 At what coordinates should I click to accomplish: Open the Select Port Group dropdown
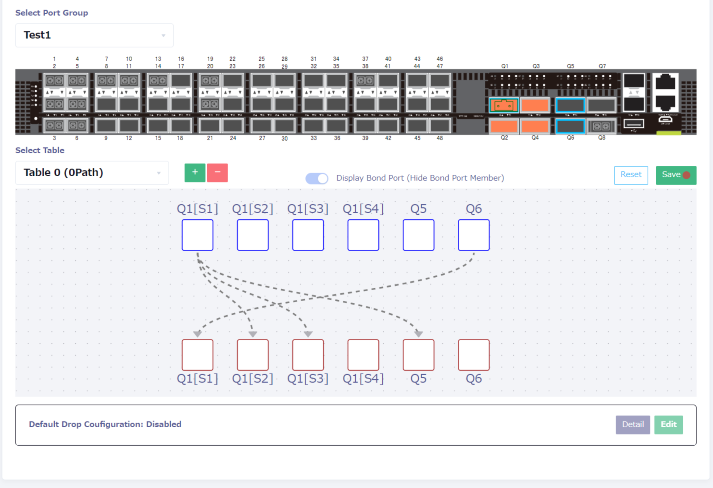(x=95, y=35)
